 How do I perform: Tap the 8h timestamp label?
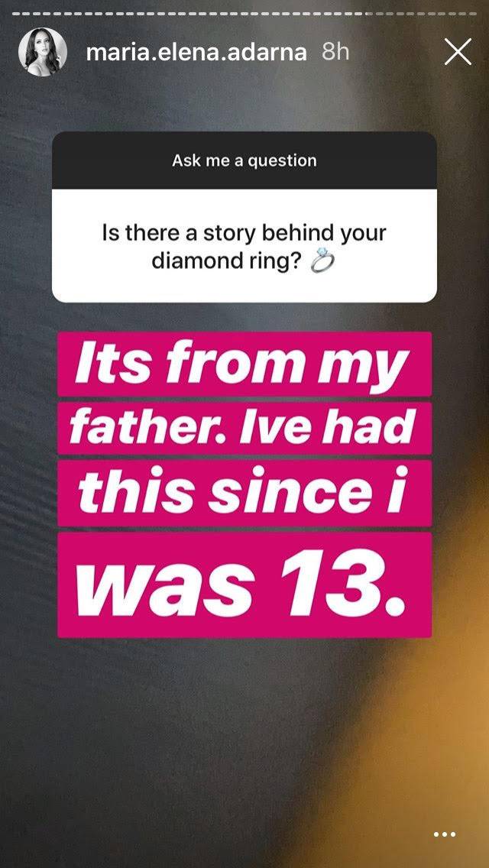pyautogui.click(x=335, y=52)
